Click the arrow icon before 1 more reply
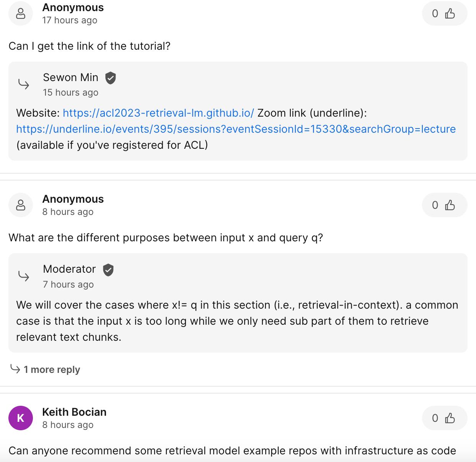The width and height of the screenshot is (476, 462). tap(15, 369)
